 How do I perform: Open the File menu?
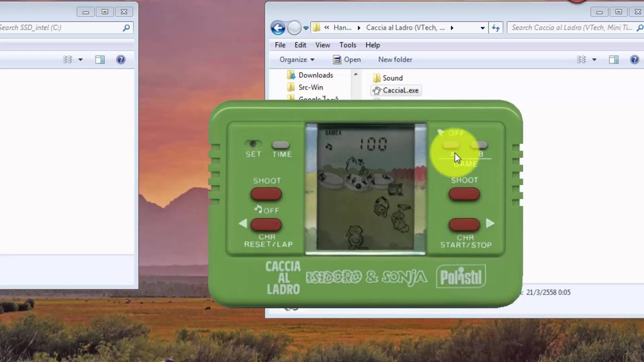click(280, 45)
